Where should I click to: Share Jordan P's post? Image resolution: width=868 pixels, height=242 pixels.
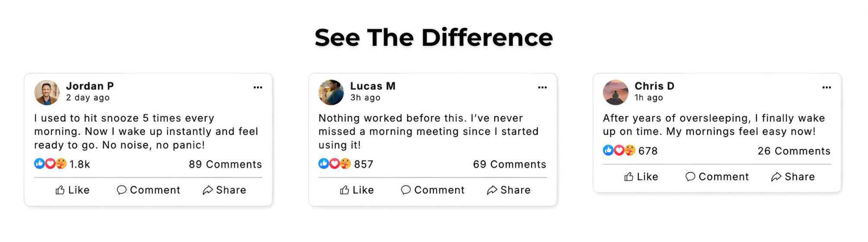click(224, 190)
